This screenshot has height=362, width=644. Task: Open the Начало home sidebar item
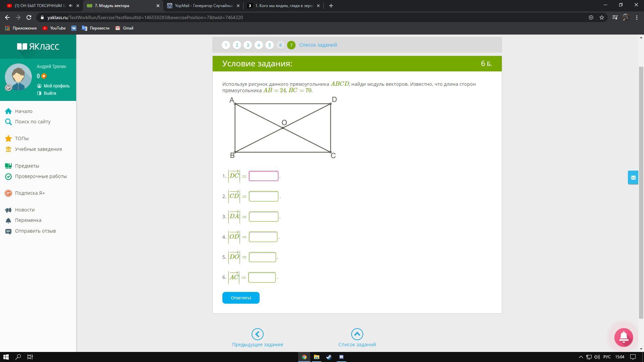click(23, 111)
